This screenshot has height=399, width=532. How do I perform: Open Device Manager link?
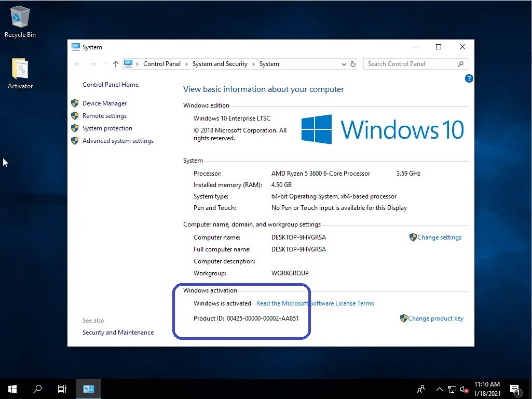104,103
